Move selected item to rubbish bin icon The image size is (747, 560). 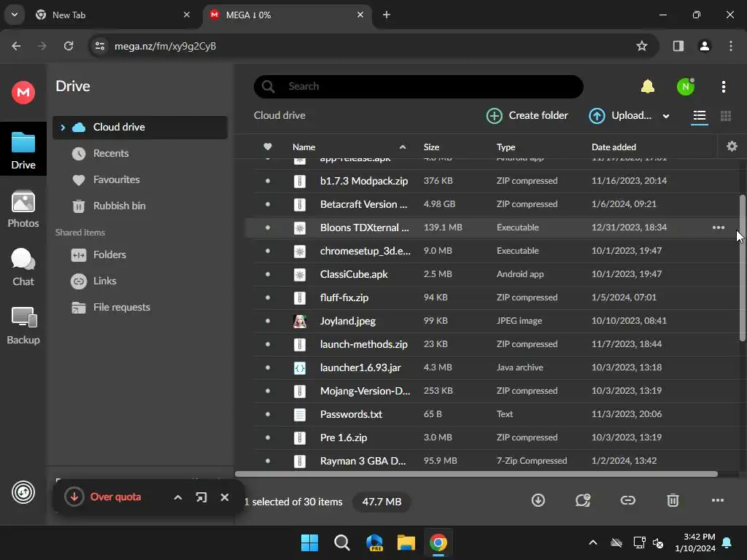672,500
